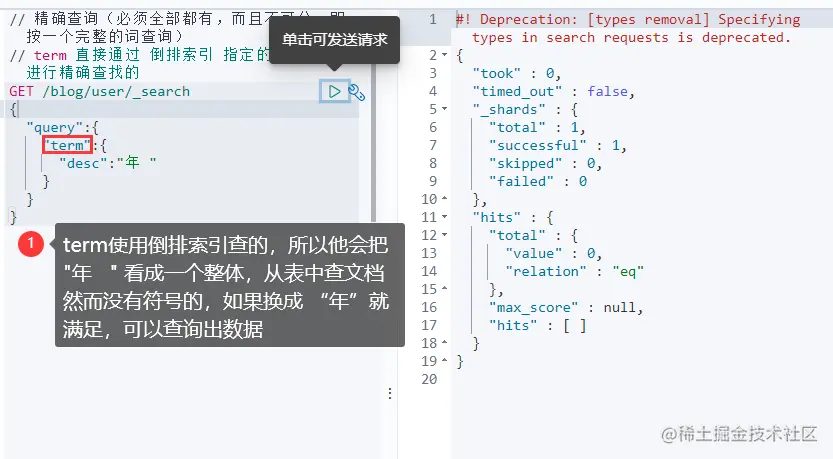The image size is (833, 459).
Task: Click the "failed" : 0 line
Action: click(x=538, y=181)
